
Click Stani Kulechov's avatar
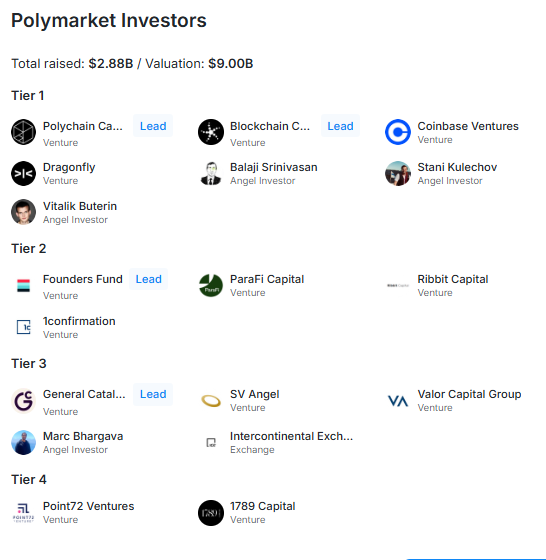398,174
